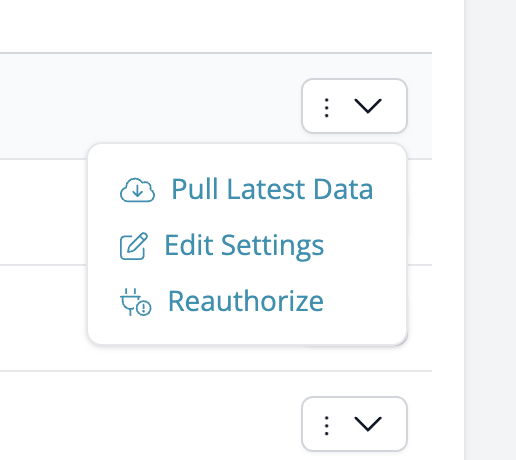
Task: Click the cloud download icon for Pull Latest Data
Action: click(137, 190)
